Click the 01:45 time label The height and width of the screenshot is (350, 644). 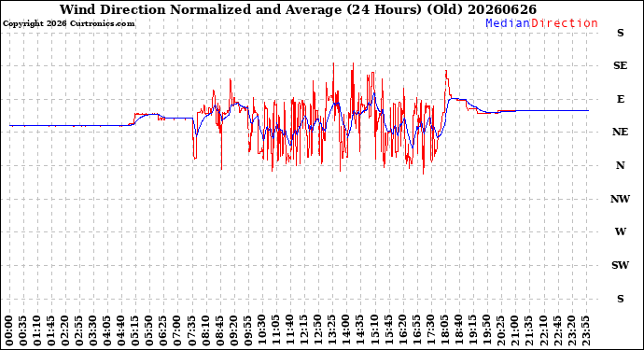point(51,330)
